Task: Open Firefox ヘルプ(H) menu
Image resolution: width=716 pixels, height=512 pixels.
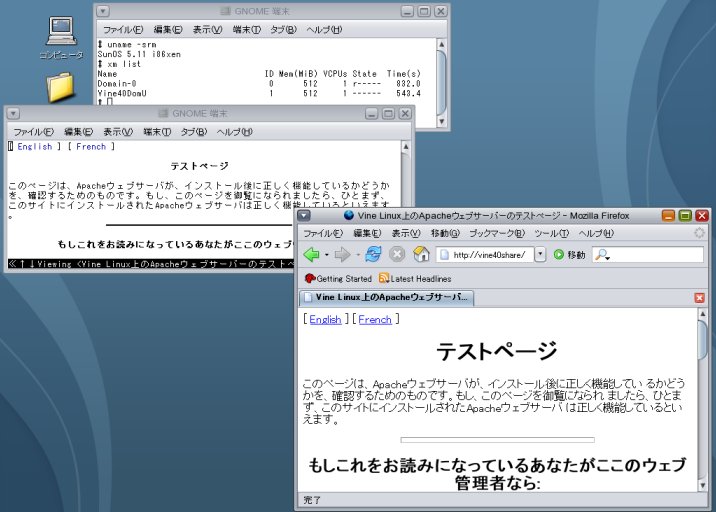Action: point(596,233)
